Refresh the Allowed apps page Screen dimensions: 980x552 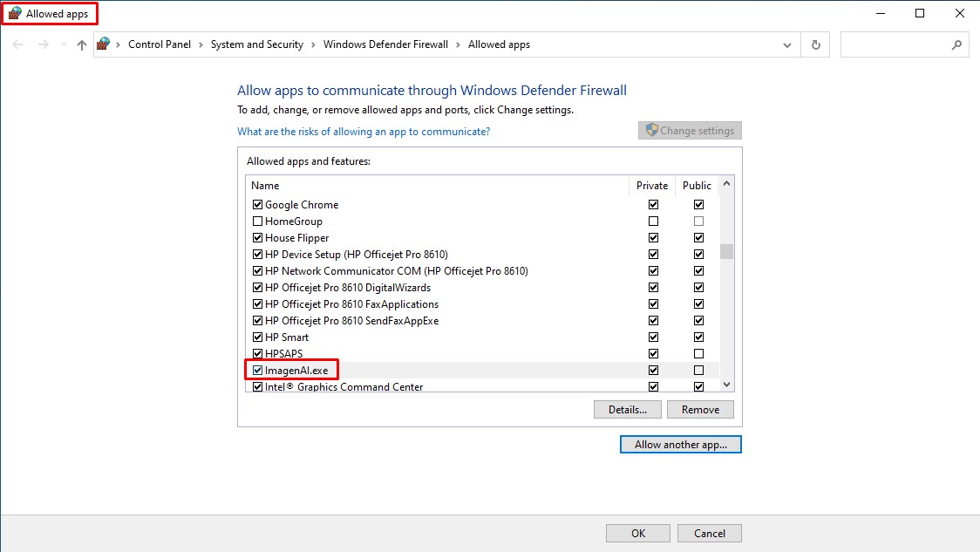point(815,44)
